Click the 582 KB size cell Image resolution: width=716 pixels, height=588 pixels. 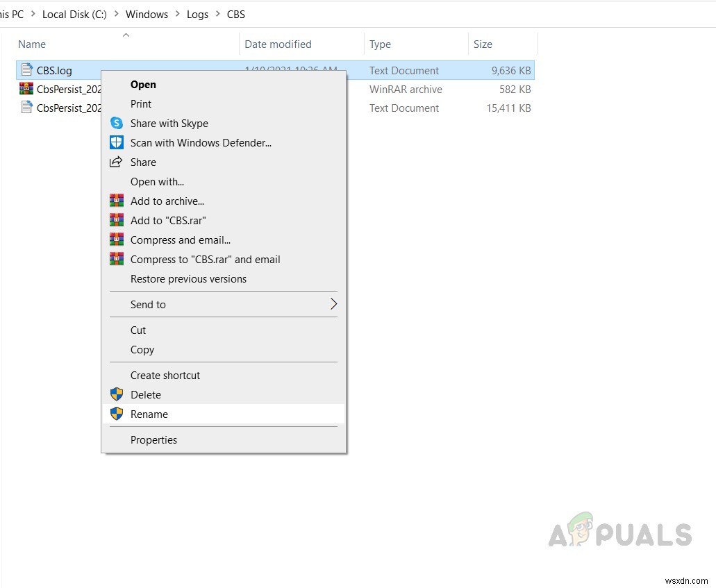click(x=515, y=90)
